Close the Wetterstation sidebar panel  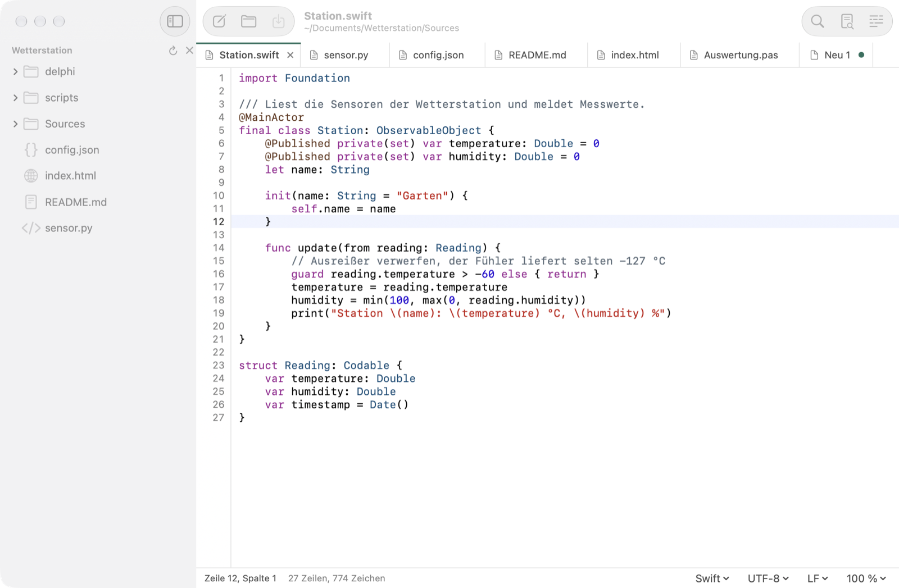click(x=189, y=51)
